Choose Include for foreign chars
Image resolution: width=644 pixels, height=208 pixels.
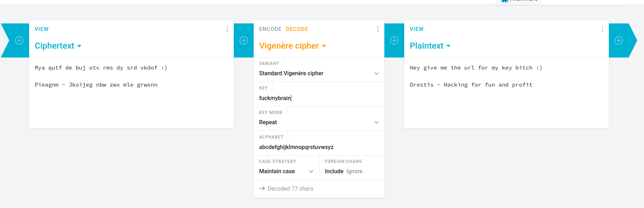point(334,171)
